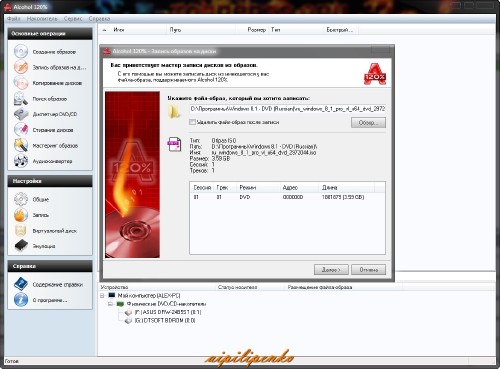Open the Image Mastering wand icon
This screenshot has width=500, height=369.
pos(21,145)
